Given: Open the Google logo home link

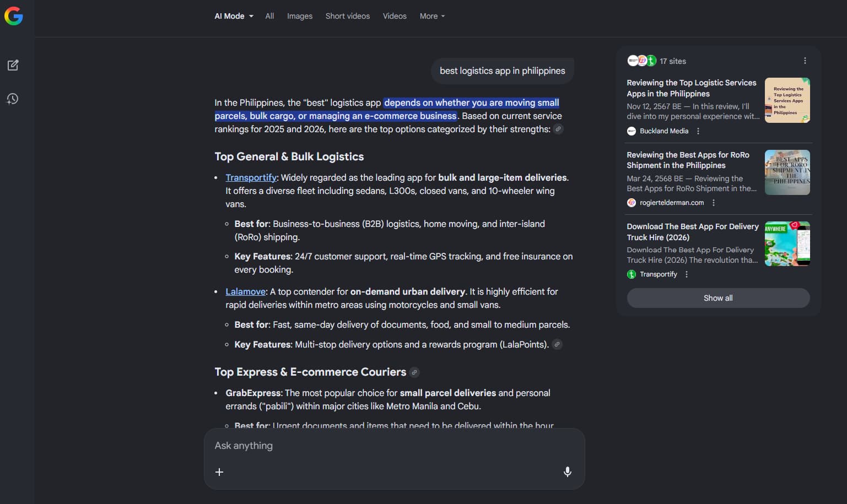Looking at the screenshot, I should (x=14, y=16).
